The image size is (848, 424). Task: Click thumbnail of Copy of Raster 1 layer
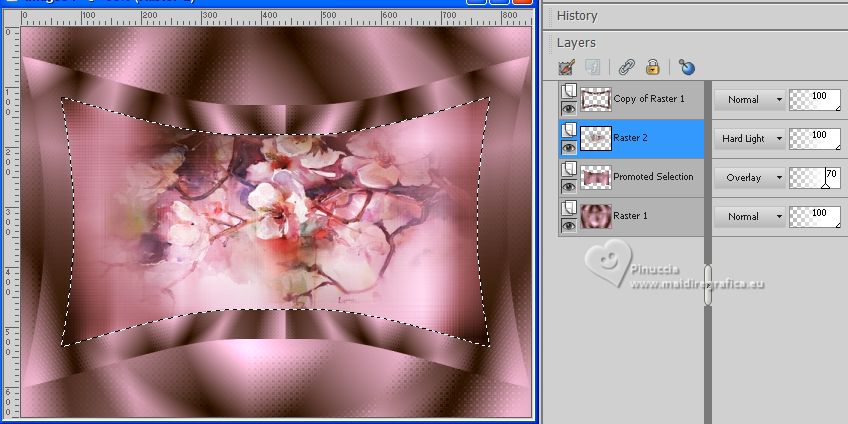coord(596,100)
